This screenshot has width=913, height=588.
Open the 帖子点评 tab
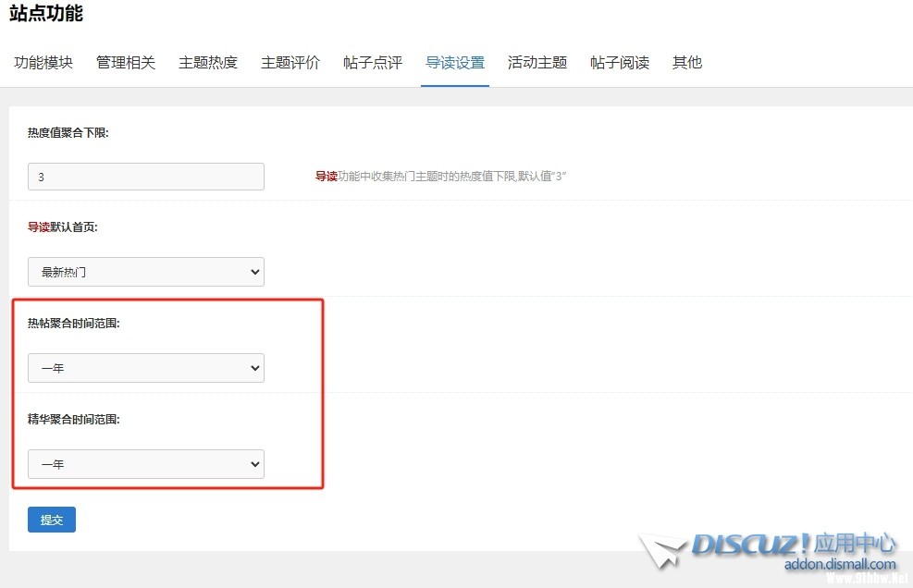tap(373, 63)
